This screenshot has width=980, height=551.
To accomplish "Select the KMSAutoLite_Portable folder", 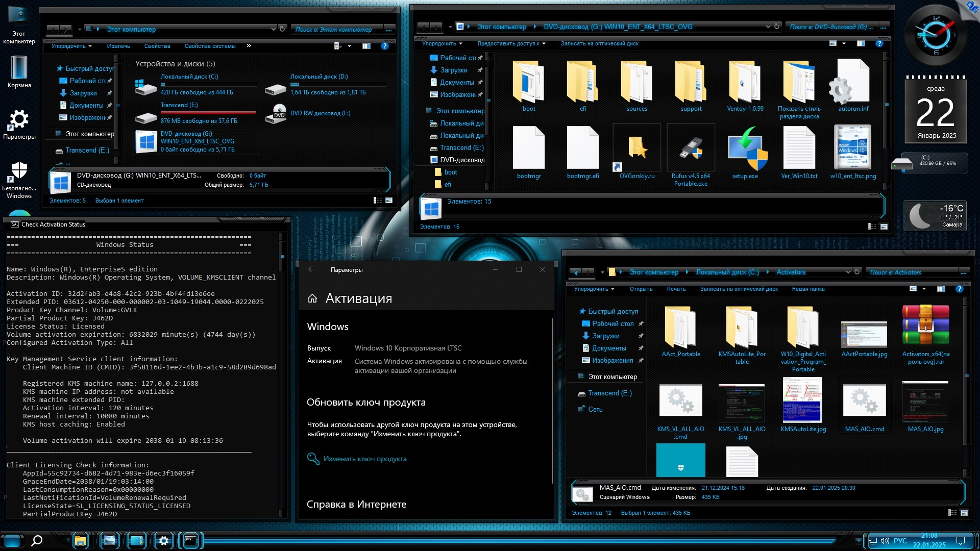I will coord(742,327).
